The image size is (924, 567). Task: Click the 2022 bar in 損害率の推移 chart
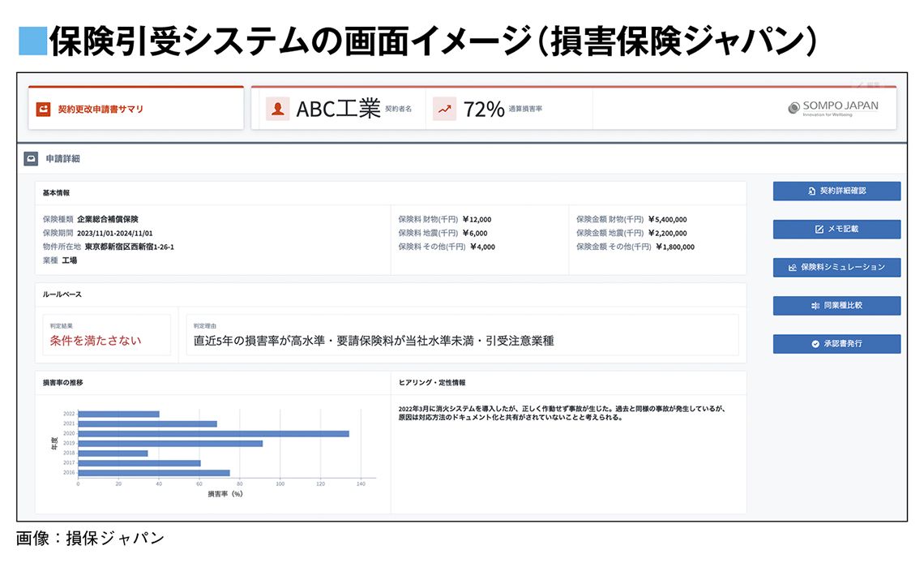click(118, 414)
